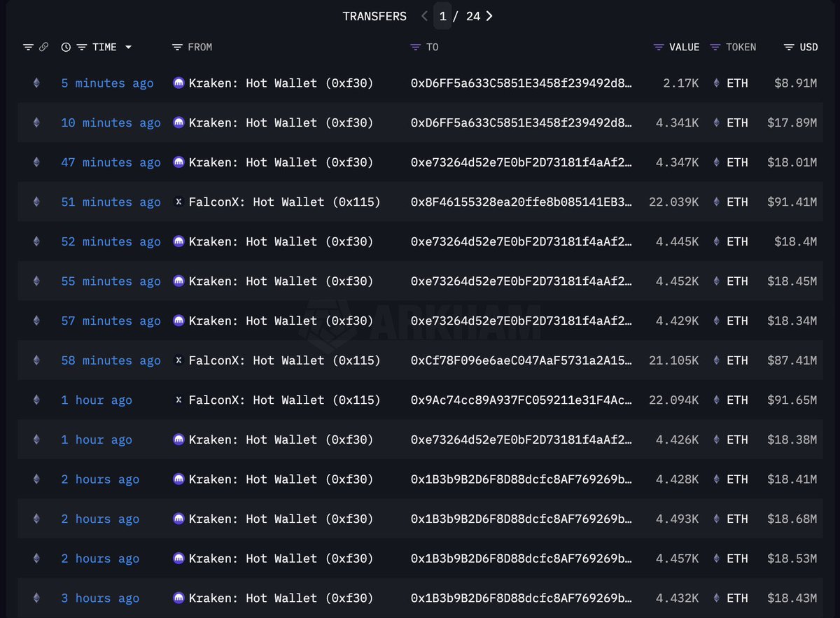This screenshot has height=618, width=840.
Task: Click the previous page chevron
Action: click(423, 15)
